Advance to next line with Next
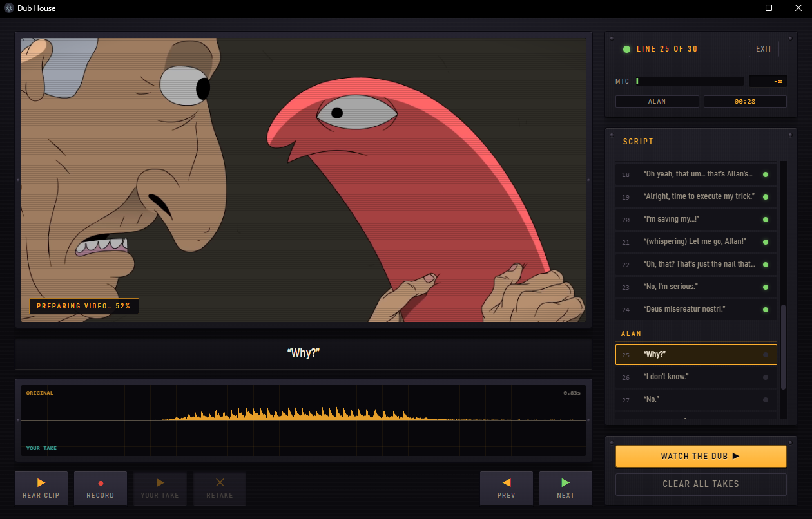Screen dimensions: 812x519 [566, 488]
